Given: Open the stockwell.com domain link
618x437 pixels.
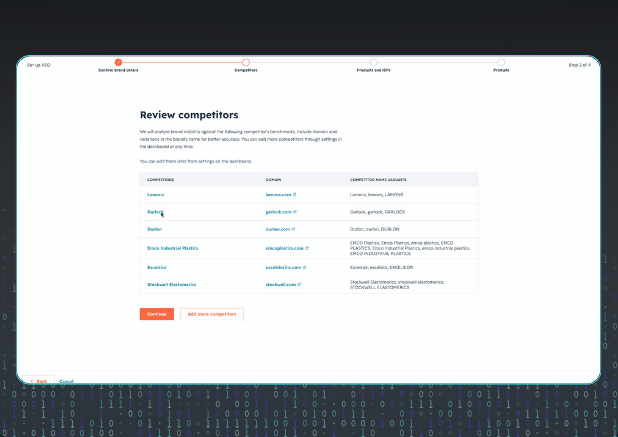Looking at the screenshot, I should 281,285.
